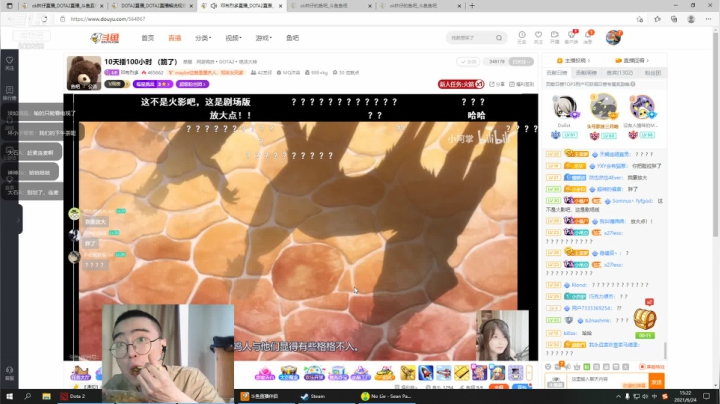Send the gold bar gift icon
Image resolution: width=720 pixels, height=404 pixels.
pos(461,372)
